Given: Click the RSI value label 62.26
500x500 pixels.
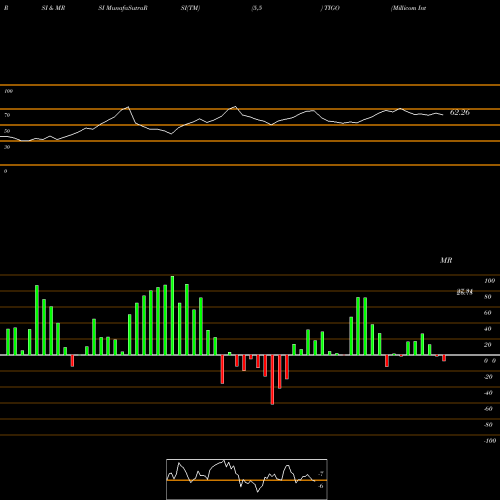Looking at the screenshot, I should click(460, 113).
